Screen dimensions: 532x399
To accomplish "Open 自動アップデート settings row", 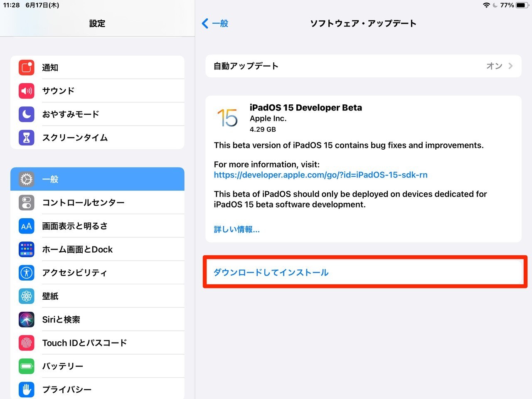I will [363, 66].
